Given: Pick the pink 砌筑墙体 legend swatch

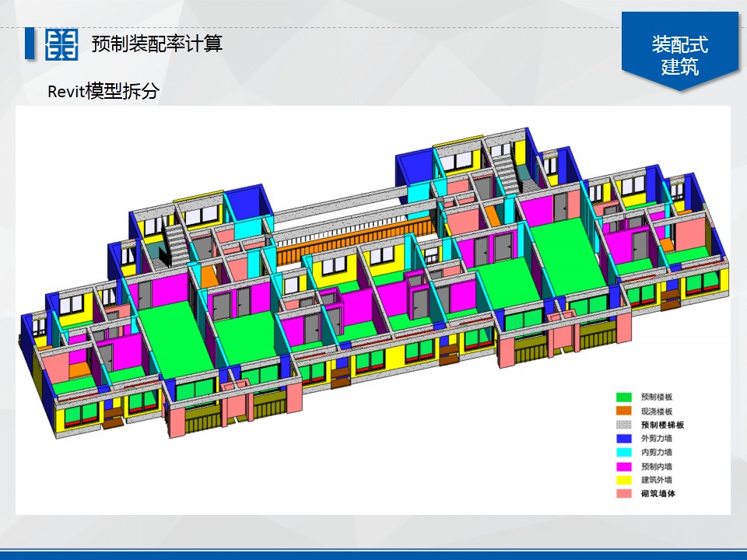Looking at the screenshot, I should tap(623, 493).
